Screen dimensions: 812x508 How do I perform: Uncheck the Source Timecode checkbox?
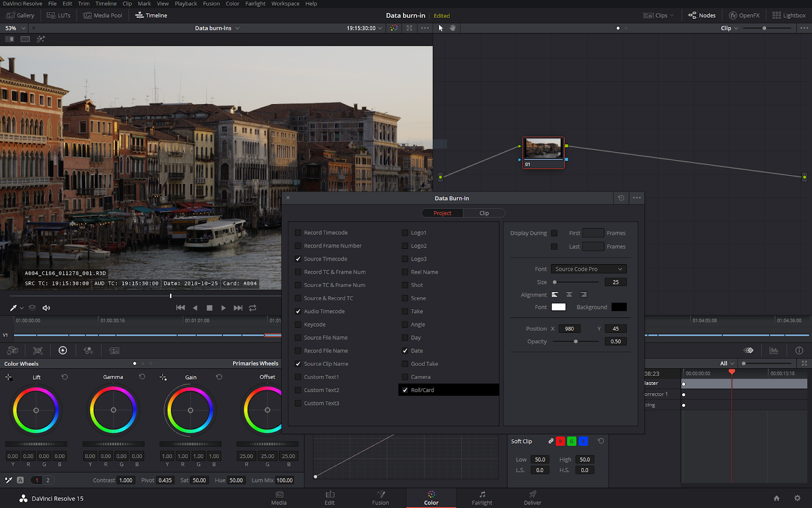click(x=298, y=259)
